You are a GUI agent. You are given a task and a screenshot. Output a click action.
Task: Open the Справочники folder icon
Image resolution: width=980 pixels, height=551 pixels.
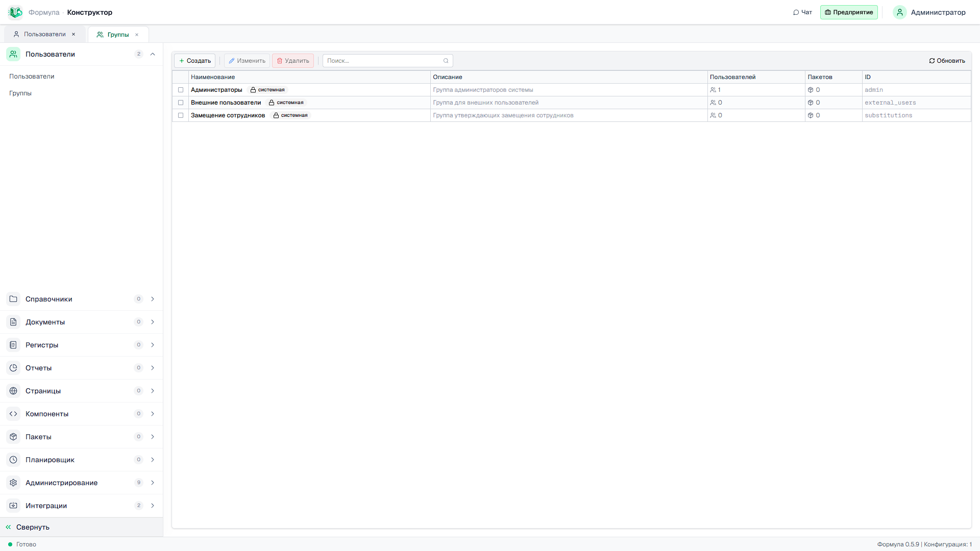13,299
